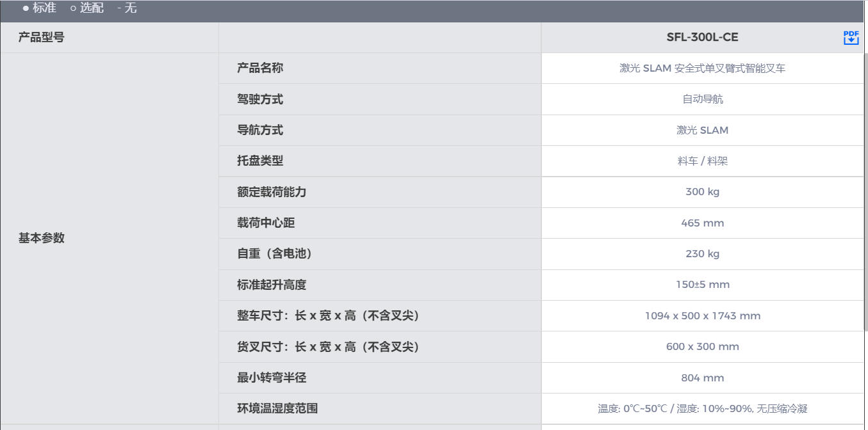Download the SFL-300L-CE PDF datasheet
The width and height of the screenshot is (868, 430).
[851, 38]
